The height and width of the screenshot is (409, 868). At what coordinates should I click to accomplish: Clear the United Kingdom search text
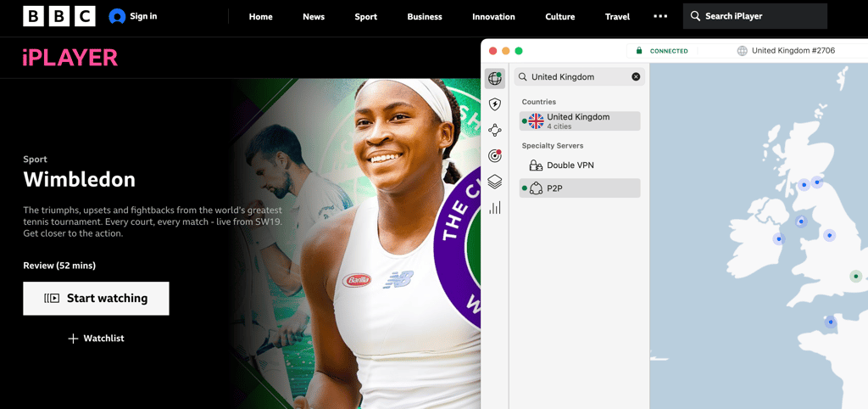636,77
